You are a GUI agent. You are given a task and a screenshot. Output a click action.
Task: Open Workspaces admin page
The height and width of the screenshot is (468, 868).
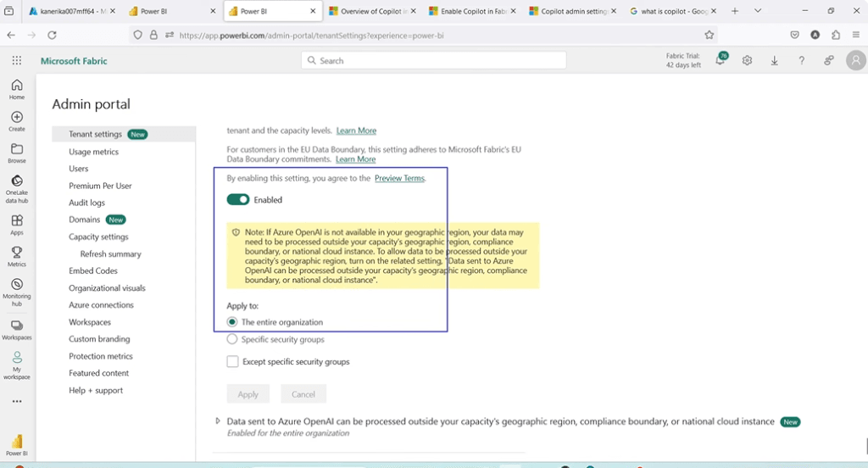(90, 322)
